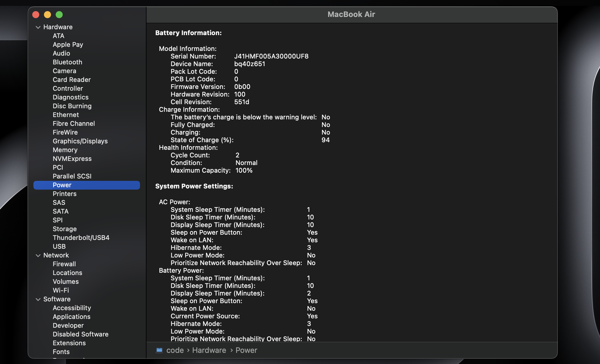Collapse the Network section chevron
The height and width of the screenshot is (364, 600).
[x=38, y=255]
